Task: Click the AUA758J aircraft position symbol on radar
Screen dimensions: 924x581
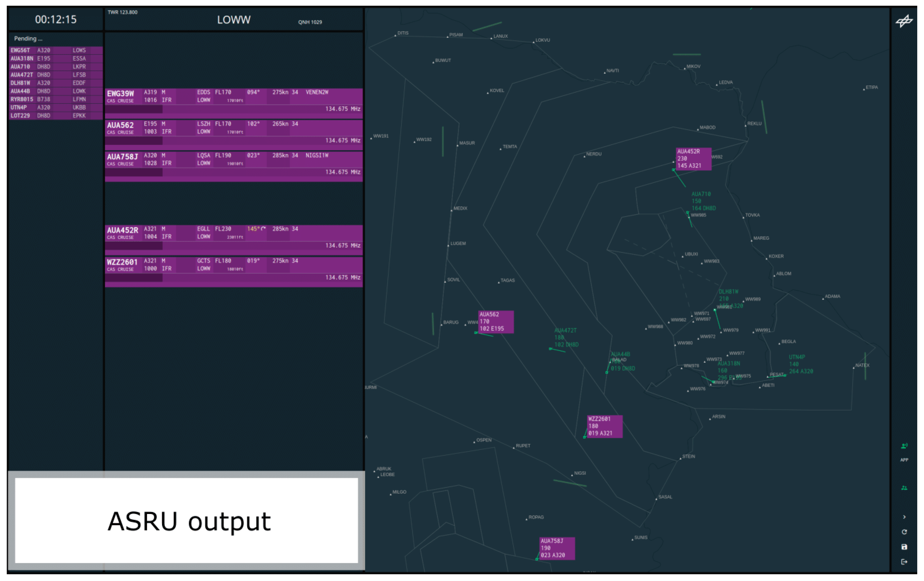Action: [537, 559]
